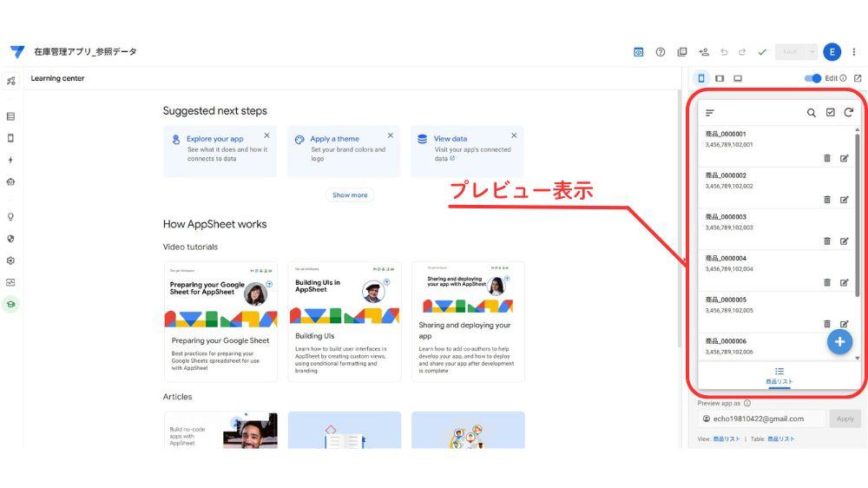
Task: Click the copy app pages icon in toolbar
Action: pos(682,52)
